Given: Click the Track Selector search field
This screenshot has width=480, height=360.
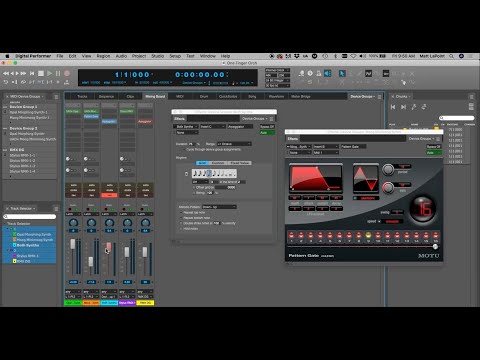Looking at the screenshot, I should click(x=30, y=217).
